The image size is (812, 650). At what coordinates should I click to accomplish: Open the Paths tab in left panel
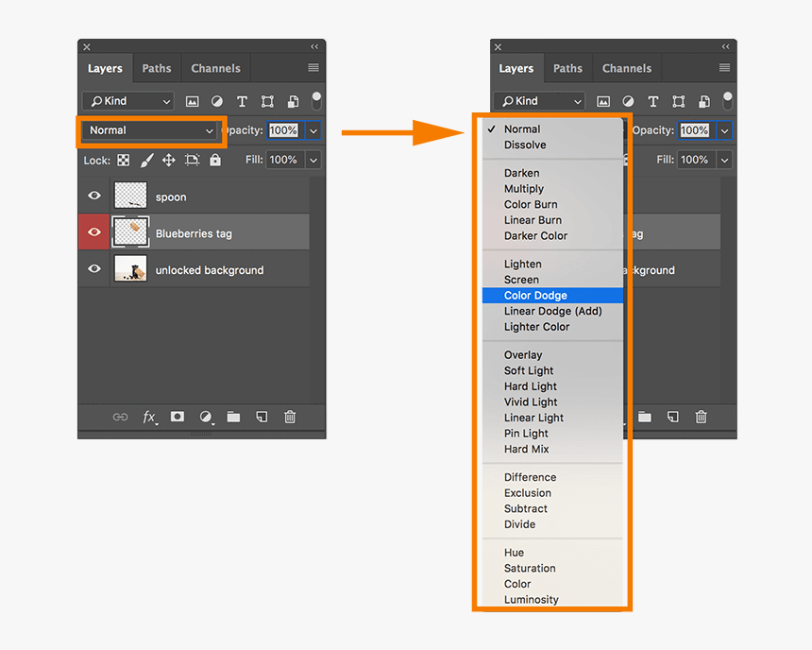157,68
